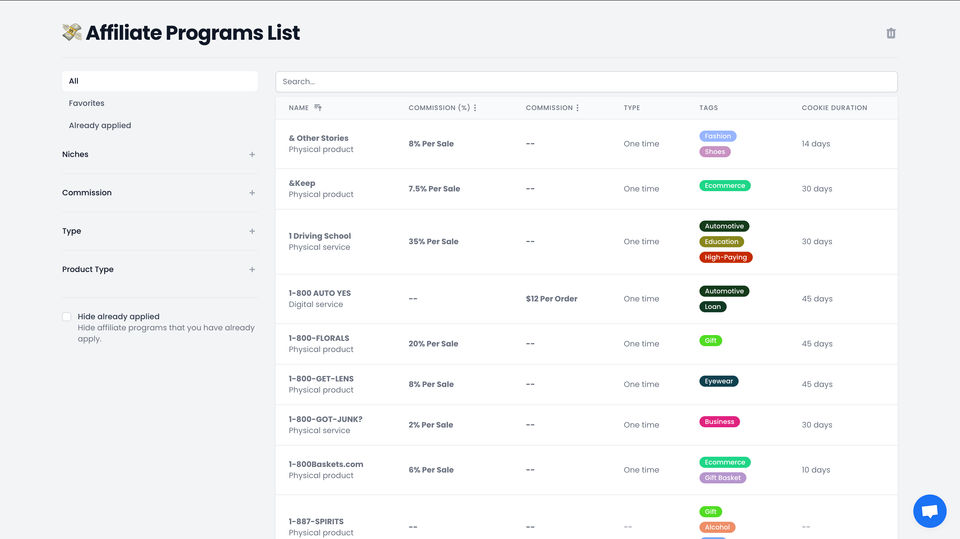The width and height of the screenshot is (960, 539).
Task: Click the trash icon at top right
Action: pos(891,33)
